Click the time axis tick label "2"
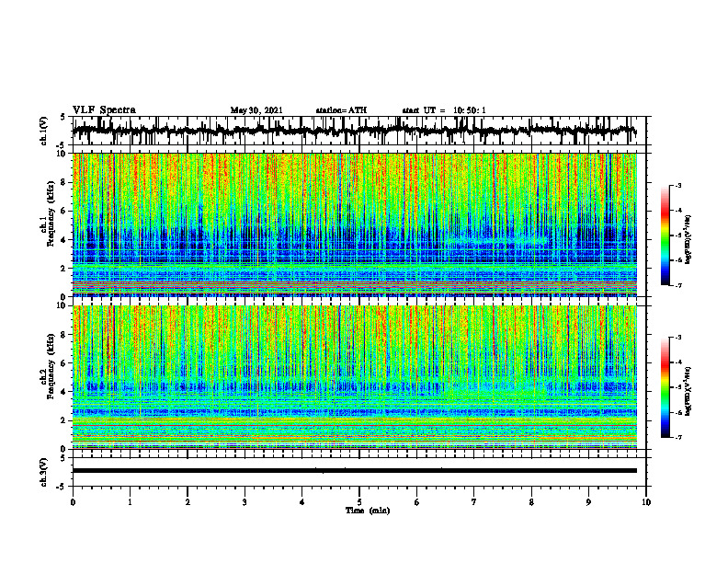 pos(188,502)
